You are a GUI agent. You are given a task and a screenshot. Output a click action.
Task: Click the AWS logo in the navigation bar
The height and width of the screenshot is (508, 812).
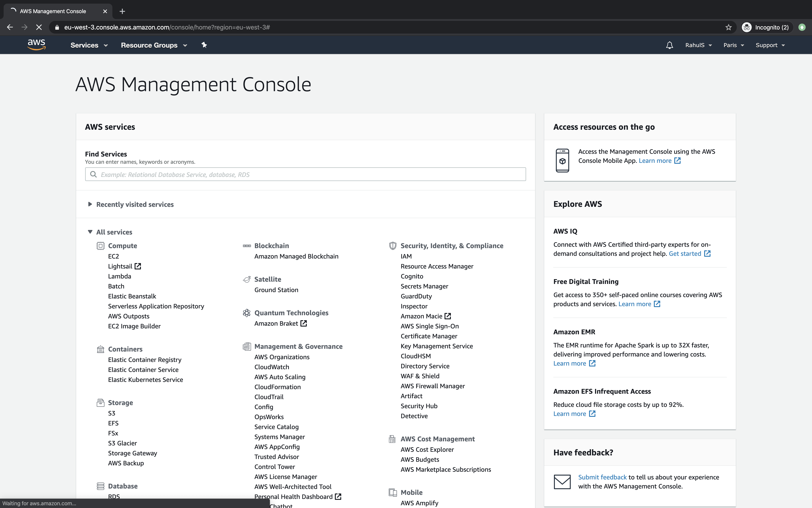click(36, 45)
